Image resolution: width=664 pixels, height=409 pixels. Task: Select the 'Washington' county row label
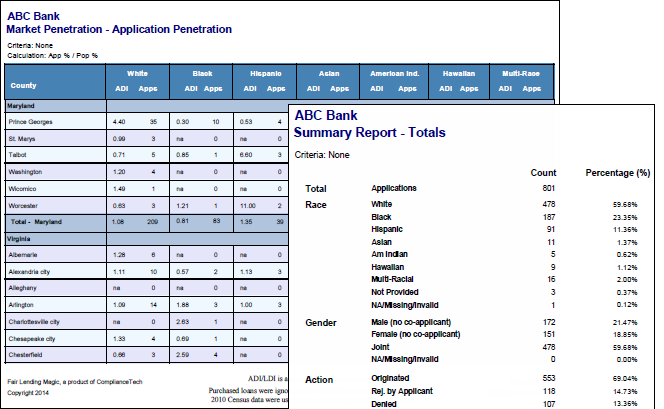[x=25, y=172]
